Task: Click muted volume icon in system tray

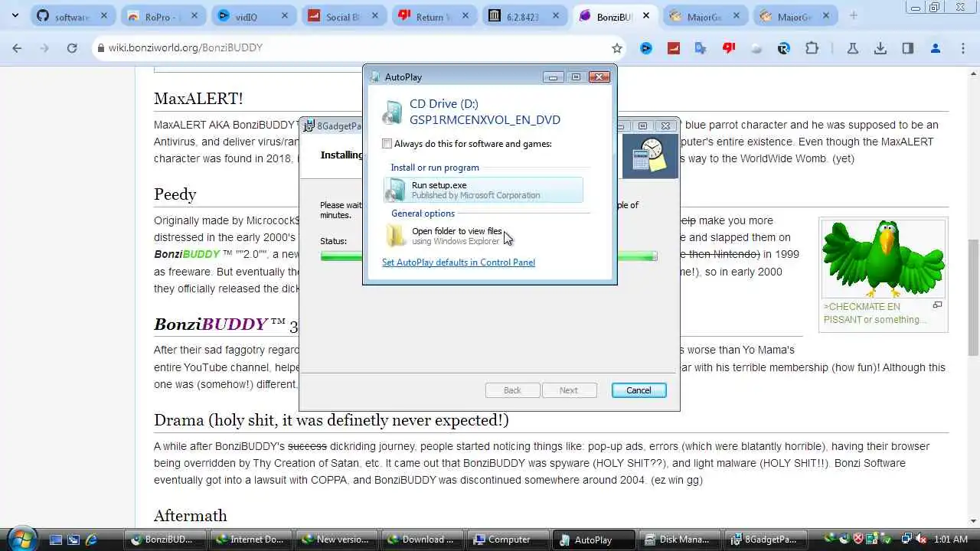Action: click(921, 540)
